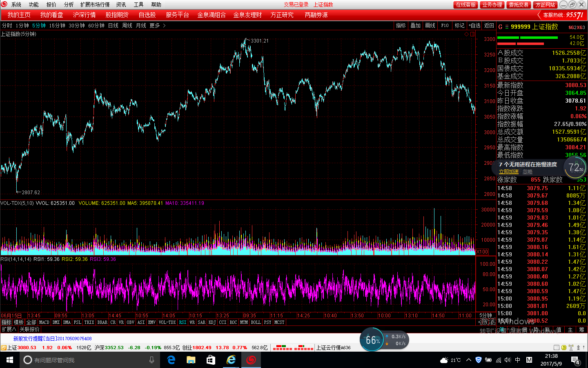
Task: Enable the OBV indicator
Action: [x=130, y=323]
